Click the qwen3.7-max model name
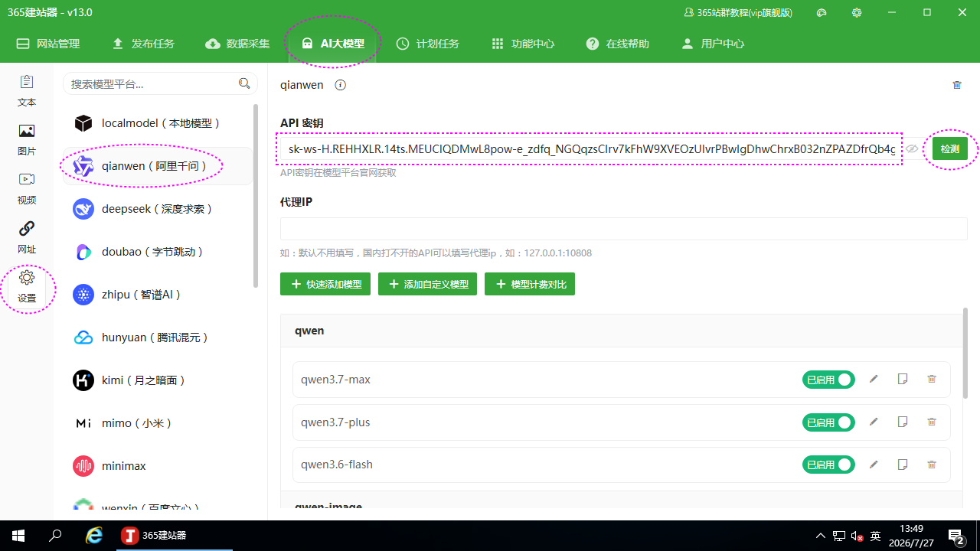Image resolution: width=980 pixels, height=551 pixels. tap(335, 380)
